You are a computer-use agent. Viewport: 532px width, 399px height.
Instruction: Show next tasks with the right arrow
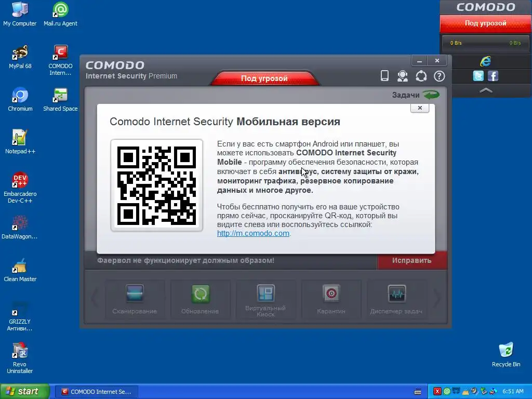tap(437, 299)
